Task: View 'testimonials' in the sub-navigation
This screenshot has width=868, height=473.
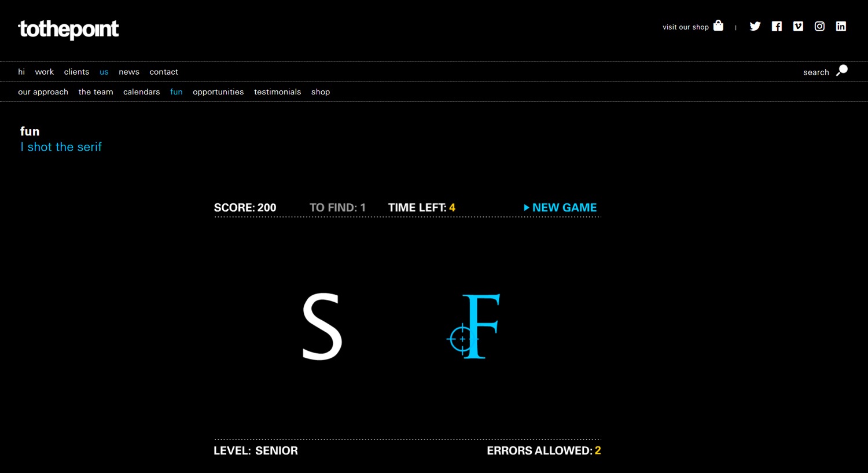Action: tap(277, 91)
